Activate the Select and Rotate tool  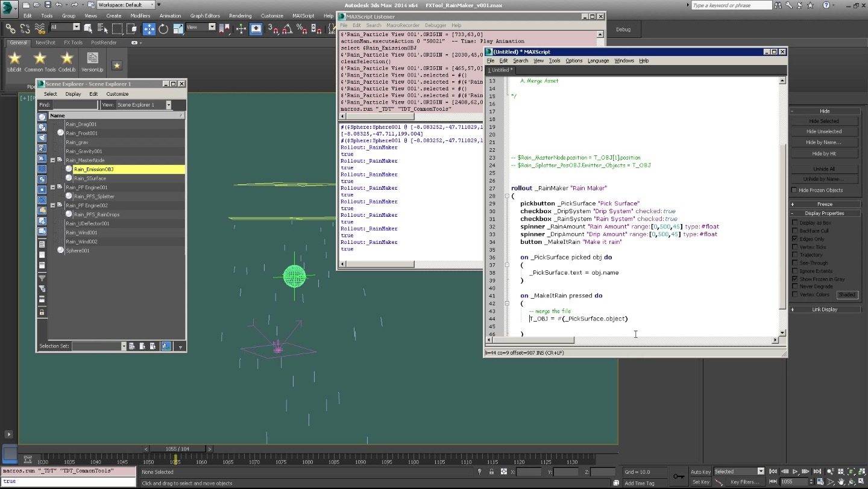(x=163, y=28)
